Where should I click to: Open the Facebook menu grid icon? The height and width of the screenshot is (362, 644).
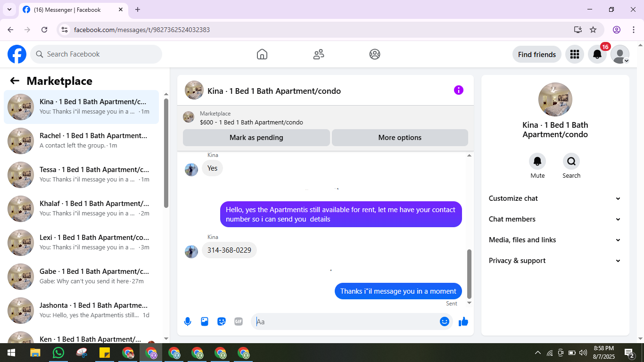click(x=574, y=54)
